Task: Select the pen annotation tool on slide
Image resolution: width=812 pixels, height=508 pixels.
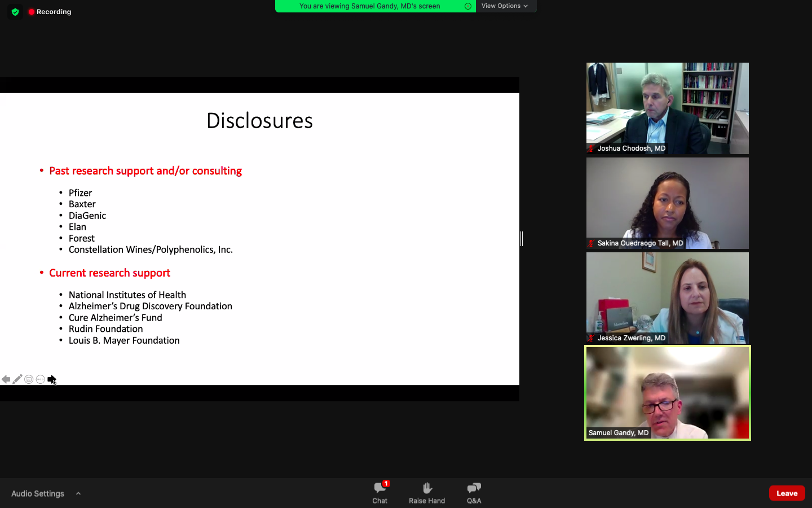Action: (x=17, y=379)
